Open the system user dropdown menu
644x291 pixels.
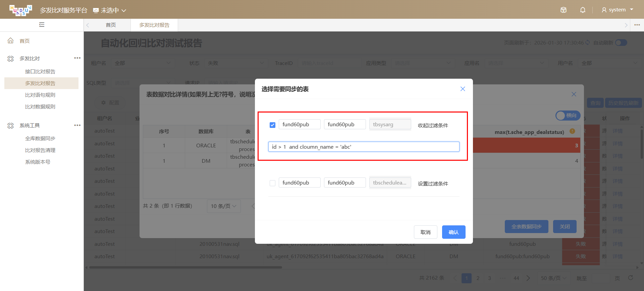point(617,10)
